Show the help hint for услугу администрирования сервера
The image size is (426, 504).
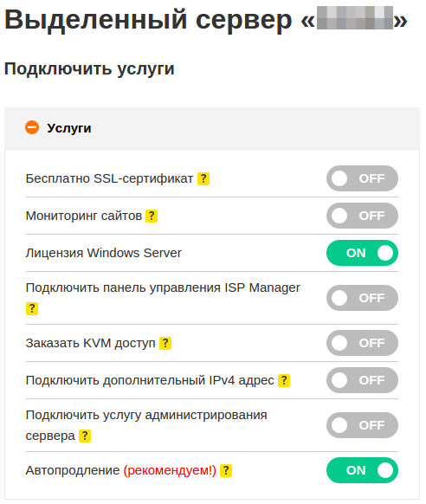coord(85,436)
